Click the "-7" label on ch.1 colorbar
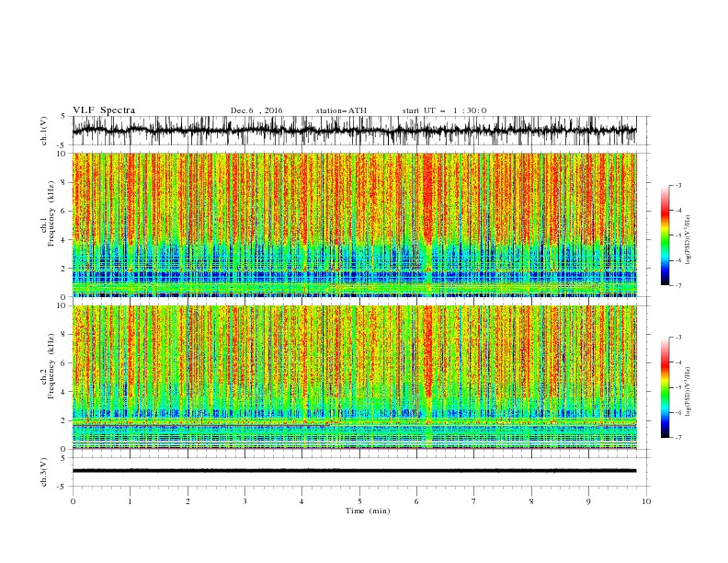 click(677, 285)
